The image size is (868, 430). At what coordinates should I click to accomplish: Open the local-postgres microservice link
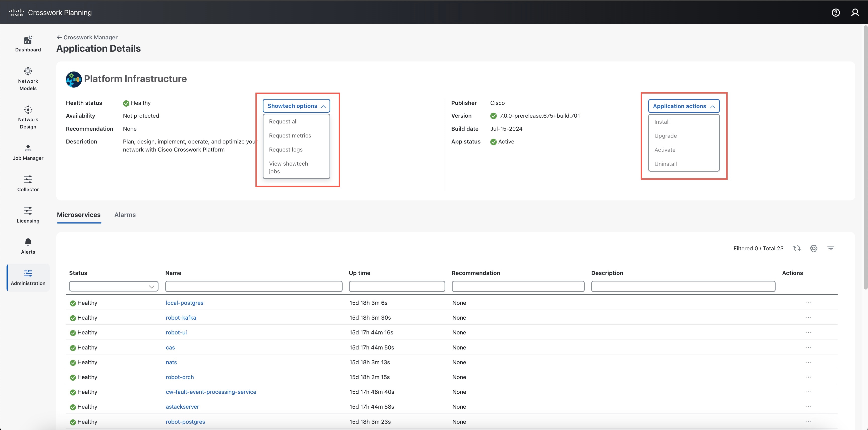185,303
